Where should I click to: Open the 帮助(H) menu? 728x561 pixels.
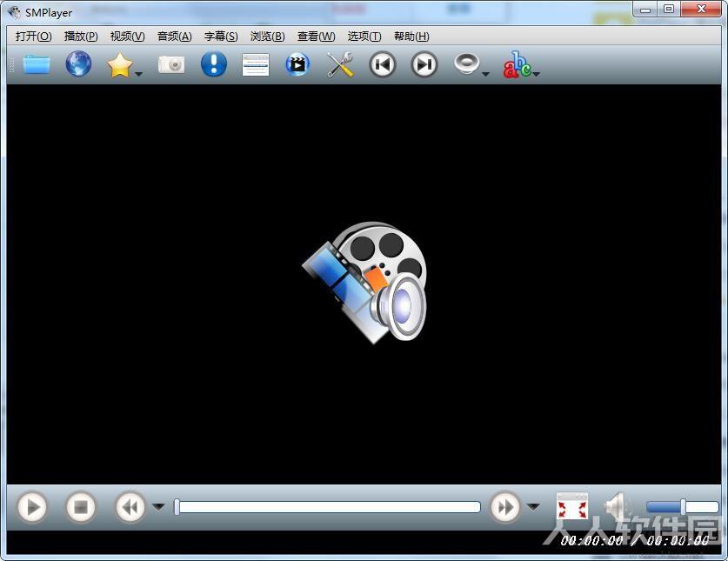(x=411, y=37)
